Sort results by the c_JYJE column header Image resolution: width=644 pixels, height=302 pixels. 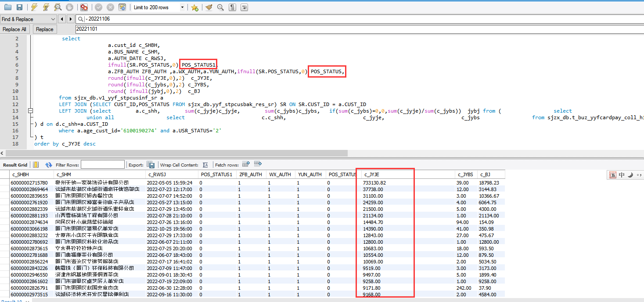[372, 174]
